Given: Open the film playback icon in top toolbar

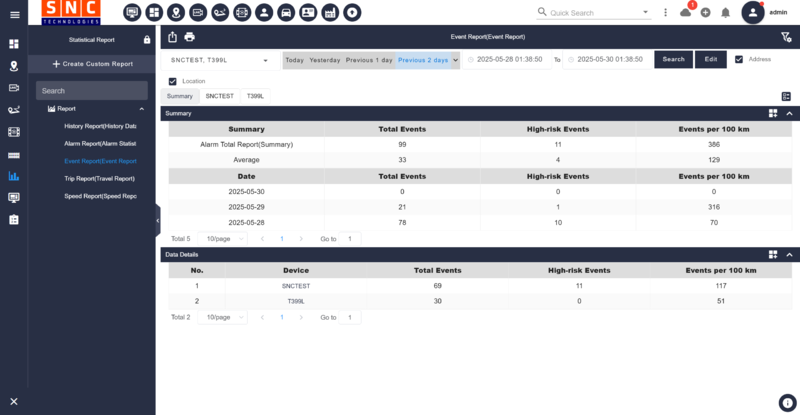Looking at the screenshot, I should 242,12.
